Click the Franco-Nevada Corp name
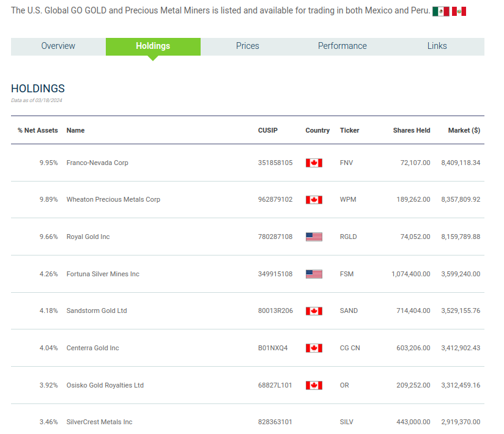This screenshot has width=504, height=434. [97, 163]
